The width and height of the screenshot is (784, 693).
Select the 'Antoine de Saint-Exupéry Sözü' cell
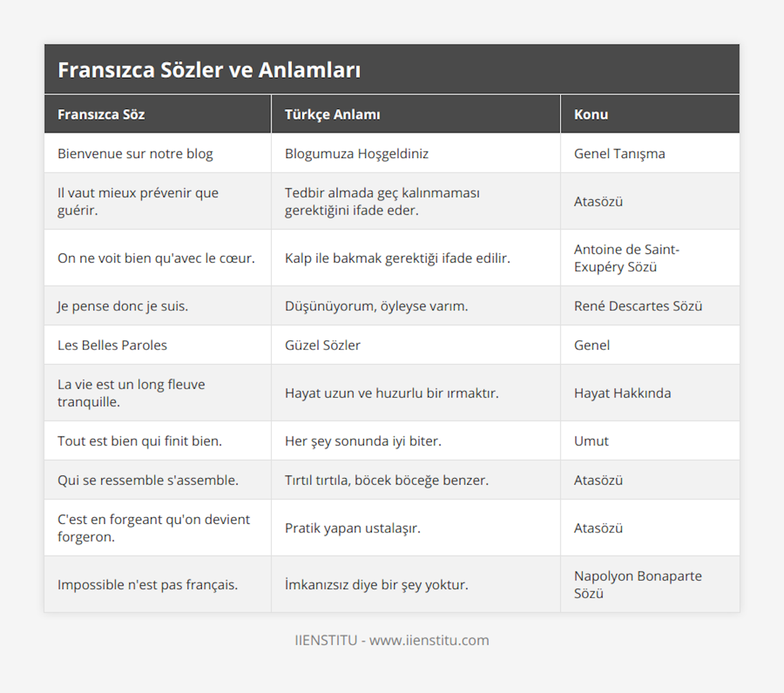click(627, 258)
